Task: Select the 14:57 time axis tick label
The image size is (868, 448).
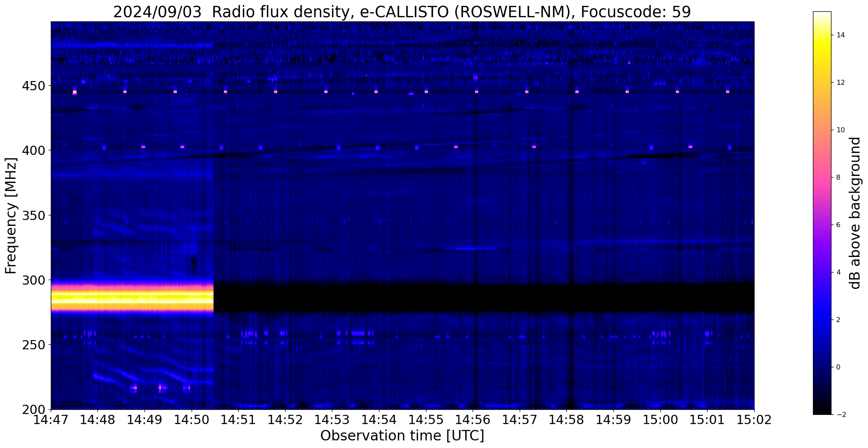Action: click(520, 420)
